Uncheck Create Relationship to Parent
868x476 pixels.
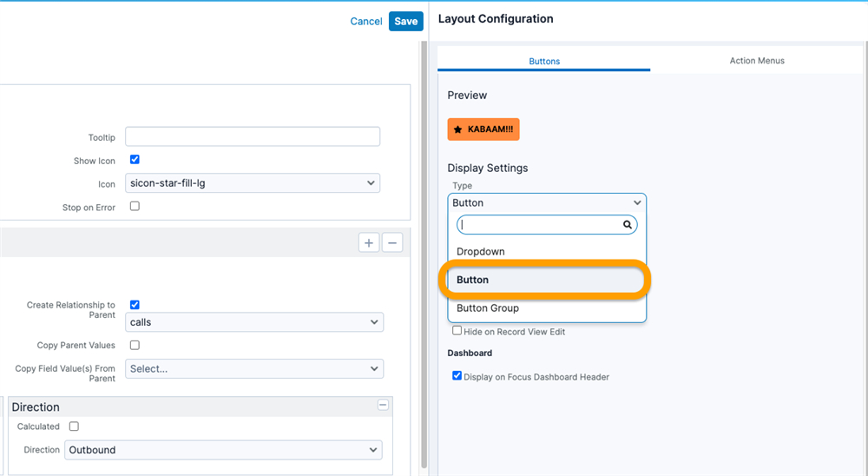coord(135,305)
